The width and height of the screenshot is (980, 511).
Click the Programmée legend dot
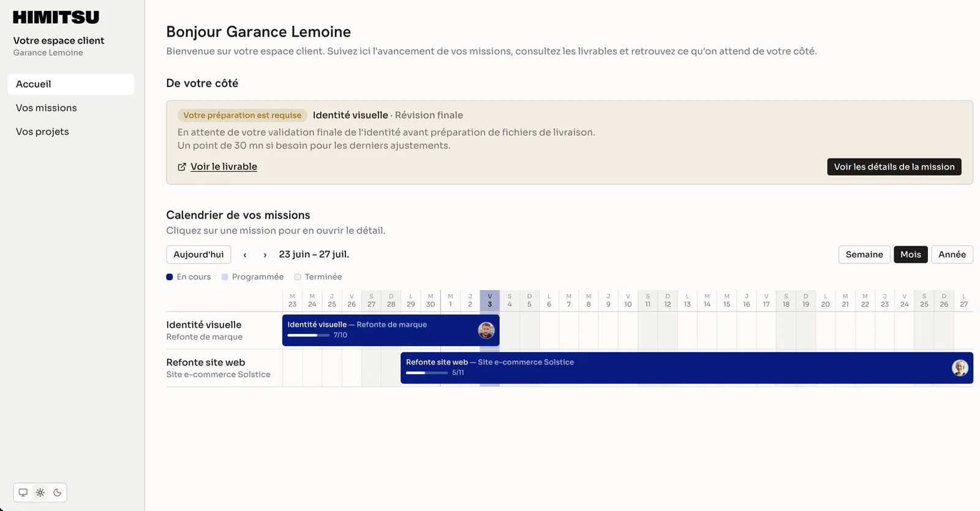(225, 277)
